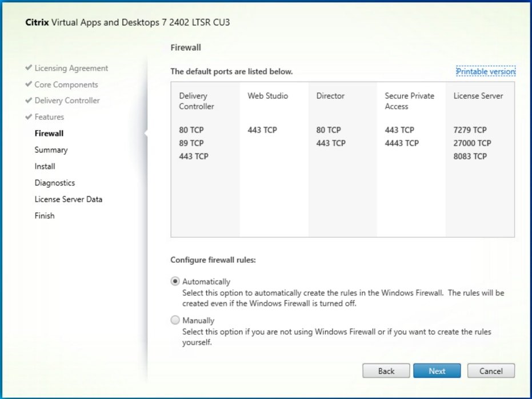Go Back to the previous step
This screenshot has width=532, height=399.
click(386, 371)
